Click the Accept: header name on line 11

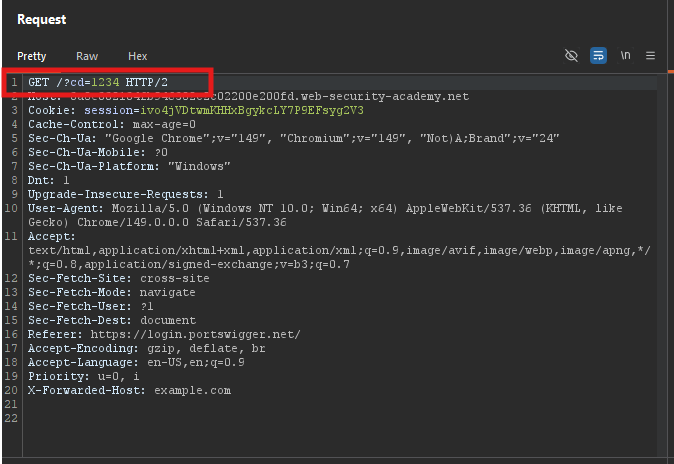tap(52, 237)
